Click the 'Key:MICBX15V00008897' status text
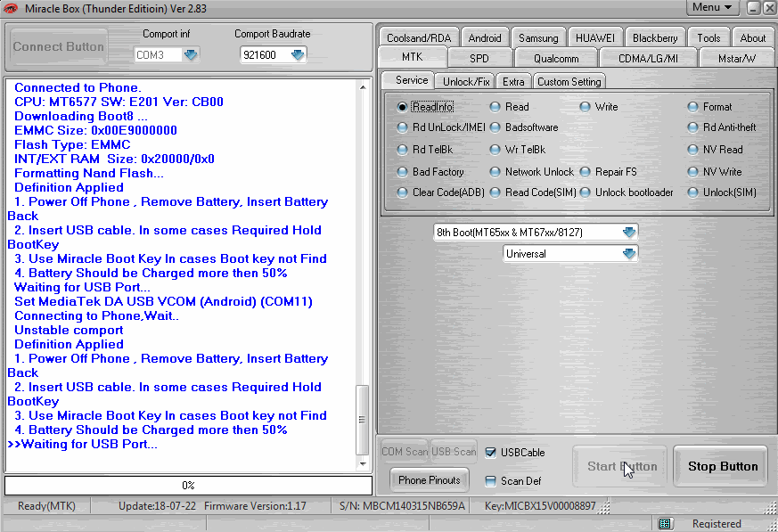 point(540,505)
